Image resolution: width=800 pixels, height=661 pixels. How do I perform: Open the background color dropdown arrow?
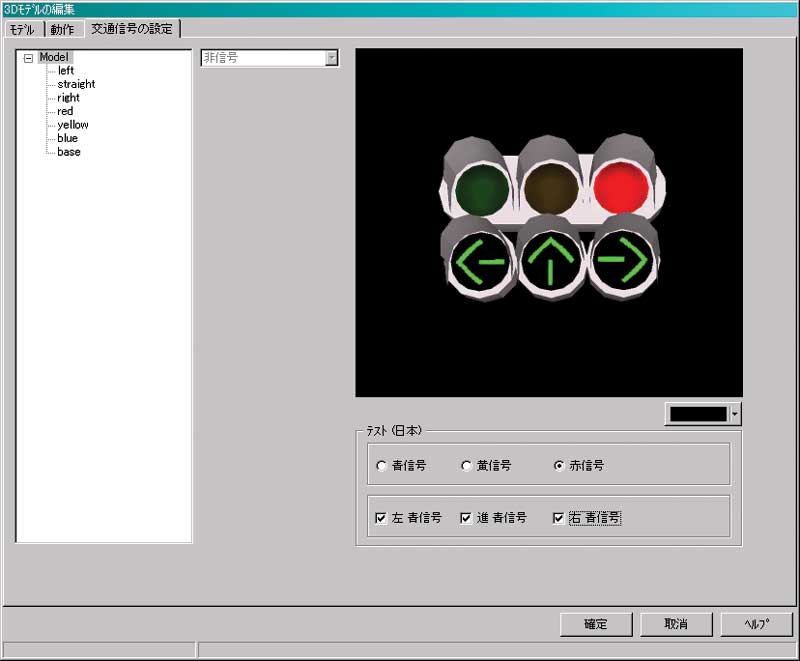click(735, 414)
